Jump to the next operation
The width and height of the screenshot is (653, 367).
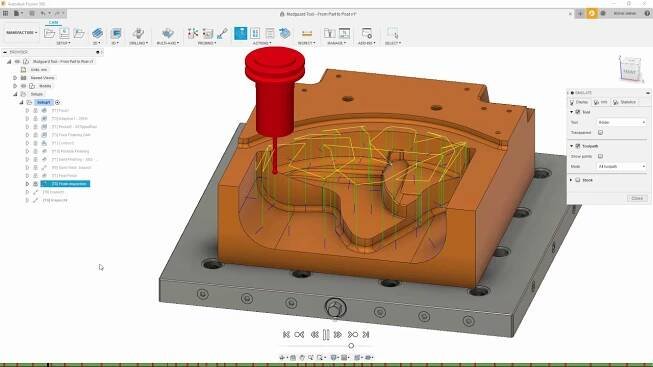click(x=353, y=335)
